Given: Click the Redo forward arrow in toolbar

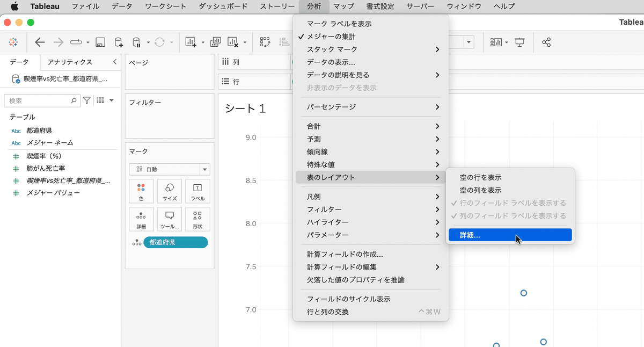Looking at the screenshot, I should [x=58, y=42].
